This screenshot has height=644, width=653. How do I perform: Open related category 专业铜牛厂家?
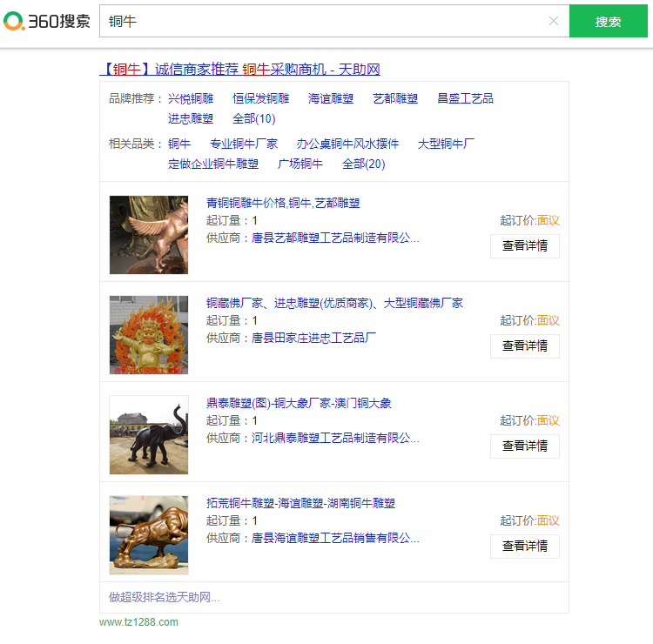point(244,144)
